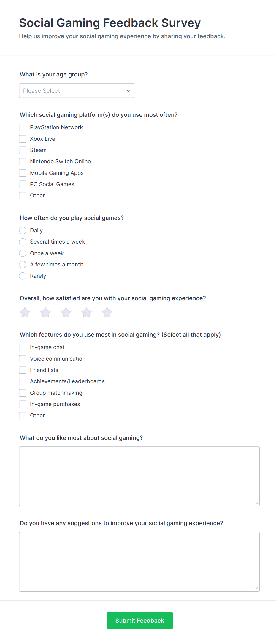Screen dimensions: 276x644
Task: Give a one-star satisfaction rating
Action: pyautogui.click(x=25, y=312)
